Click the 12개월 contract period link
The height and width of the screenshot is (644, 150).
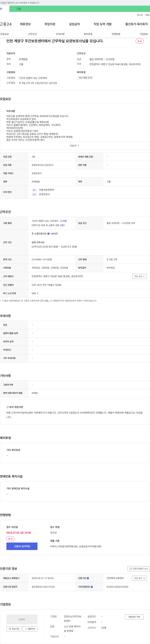63,221
